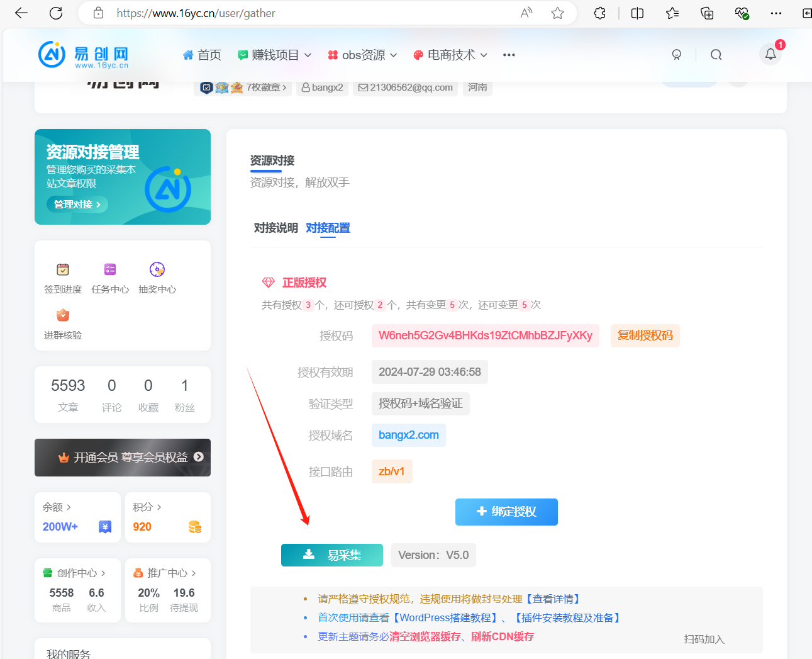Click the points coins icon
This screenshot has height=659, width=812.
point(195,527)
